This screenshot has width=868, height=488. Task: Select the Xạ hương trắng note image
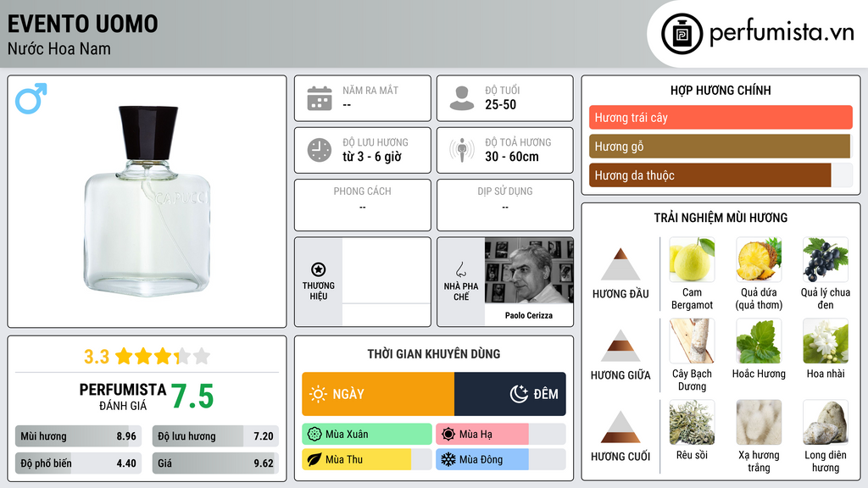759,422
